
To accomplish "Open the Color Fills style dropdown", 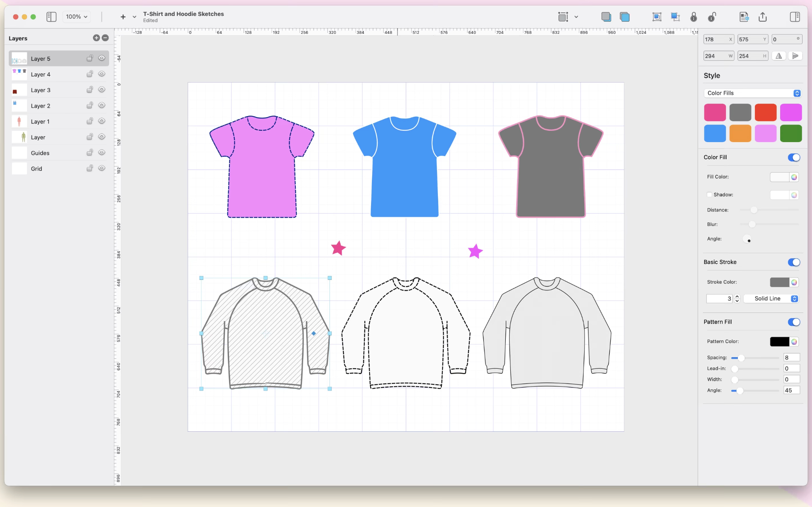I will point(752,93).
